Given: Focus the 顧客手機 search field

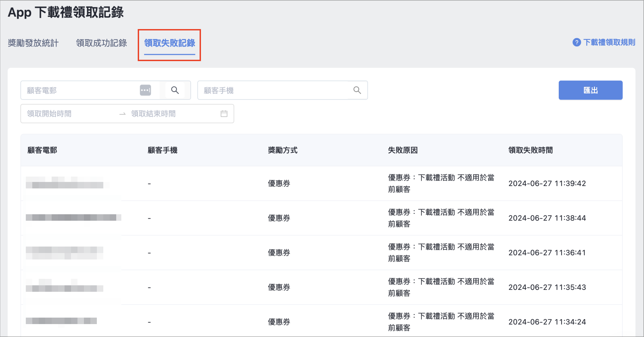Looking at the screenshot, I should [x=282, y=90].
